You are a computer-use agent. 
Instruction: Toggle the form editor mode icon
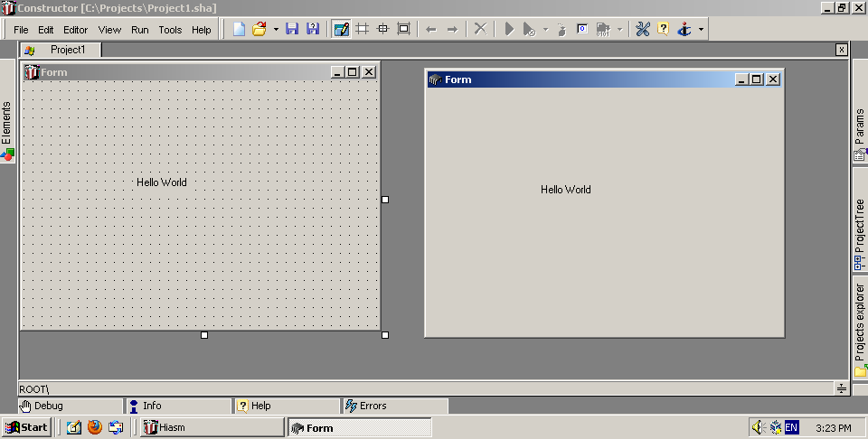coord(341,29)
